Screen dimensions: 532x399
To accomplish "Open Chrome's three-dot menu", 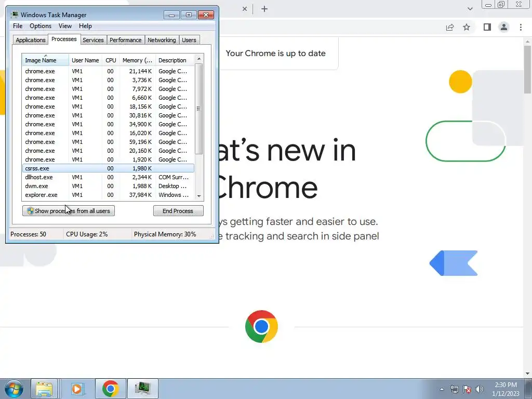I will click(521, 27).
